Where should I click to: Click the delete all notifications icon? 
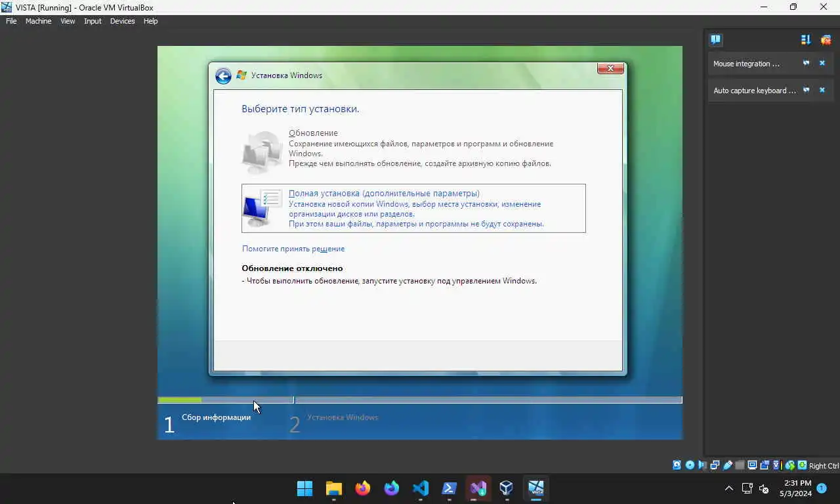[x=826, y=39]
